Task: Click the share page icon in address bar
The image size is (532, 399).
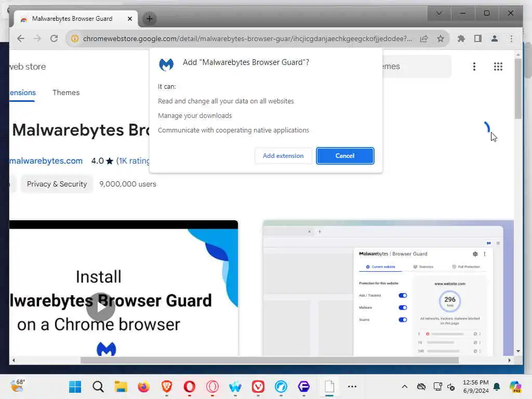Action: tap(424, 38)
